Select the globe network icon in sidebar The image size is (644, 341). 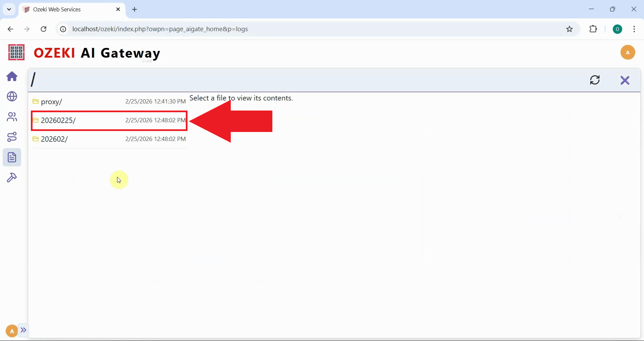(x=12, y=97)
